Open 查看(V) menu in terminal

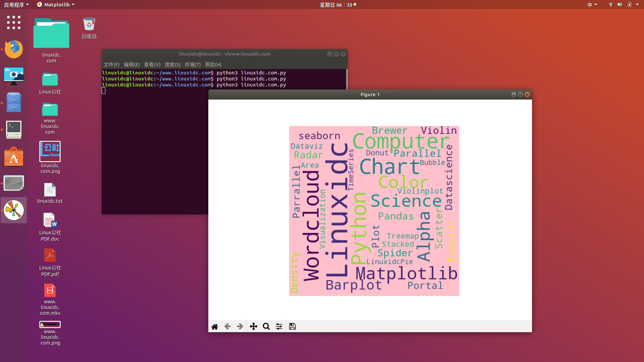tap(152, 65)
